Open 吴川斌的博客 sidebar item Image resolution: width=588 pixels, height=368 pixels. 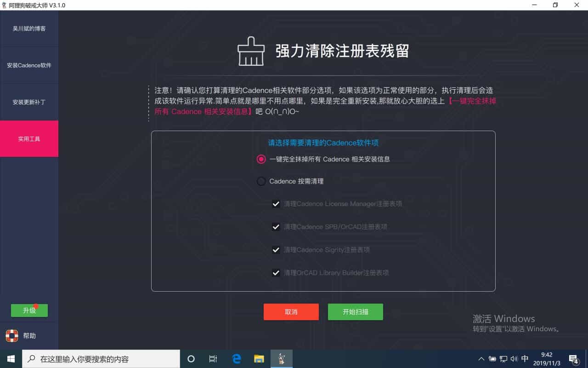click(29, 29)
